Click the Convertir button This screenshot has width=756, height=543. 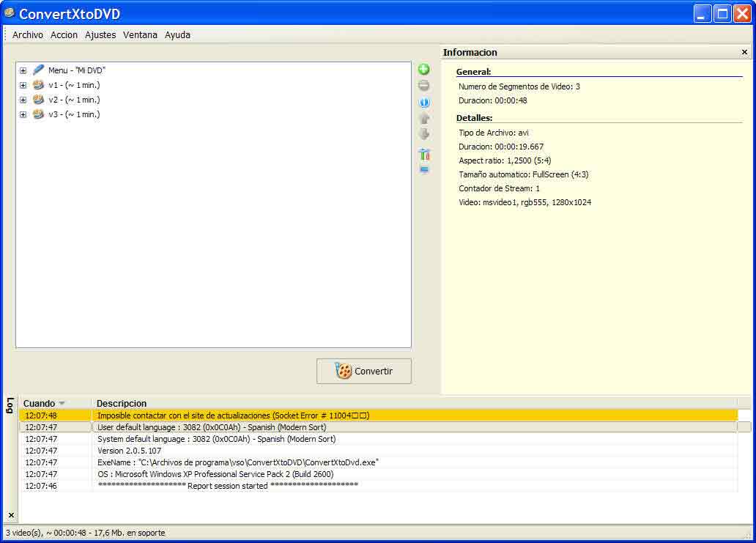364,371
